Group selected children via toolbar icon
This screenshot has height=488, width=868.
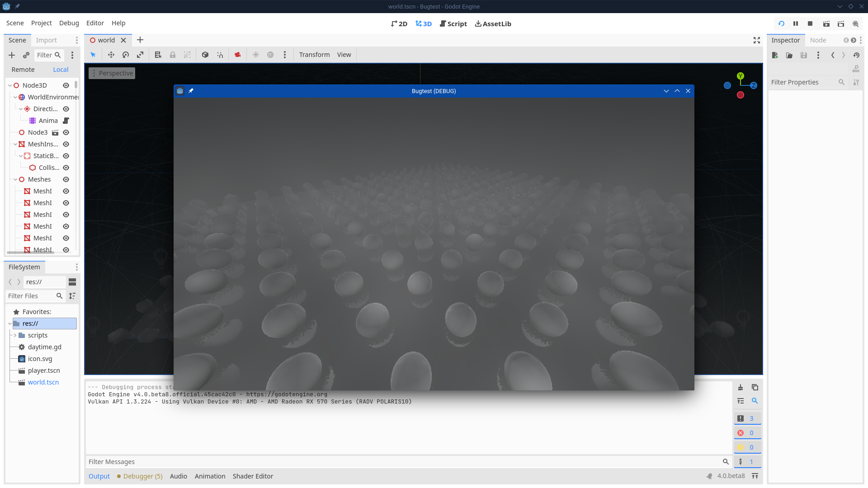(x=187, y=55)
